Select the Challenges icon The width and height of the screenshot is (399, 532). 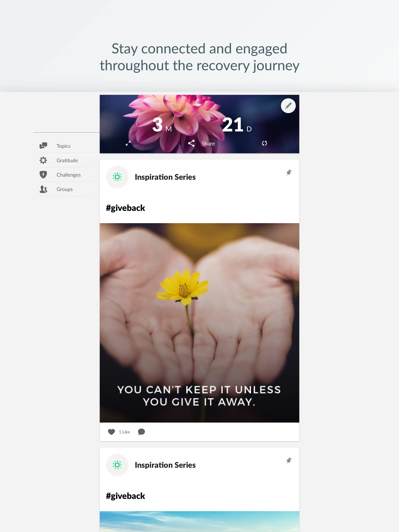coord(43,175)
